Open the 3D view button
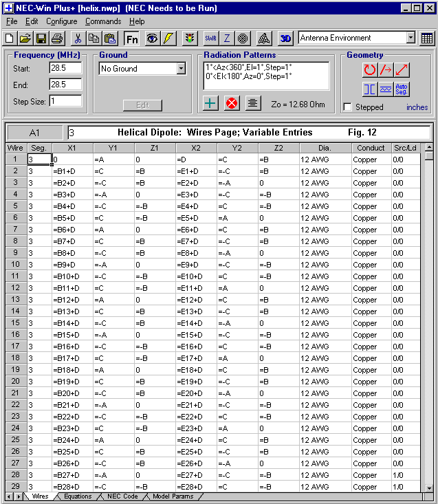Screen dimensions: 438x504 285,39
